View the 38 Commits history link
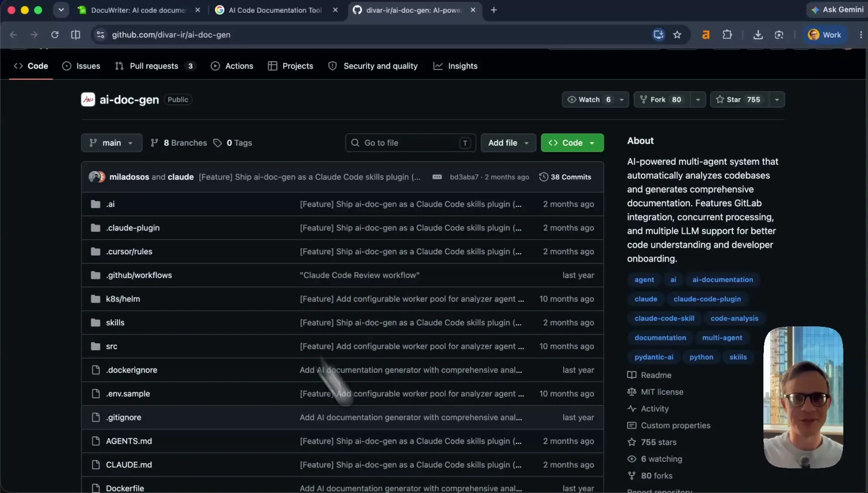 pyautogui.click(x=565, y=177)
